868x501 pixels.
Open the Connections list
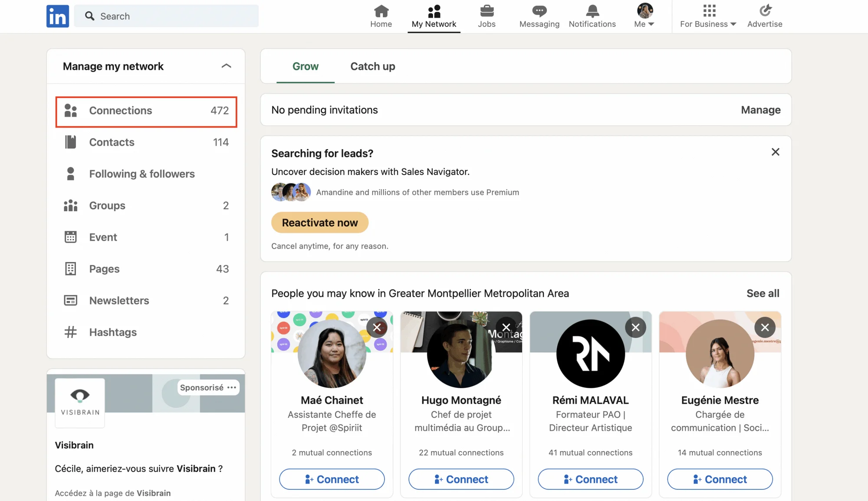146,112
